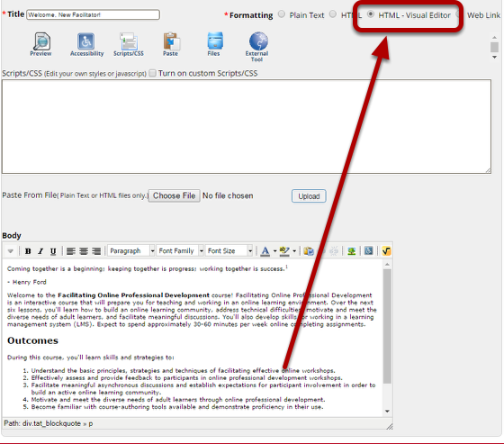Click the Upload button
The width and height of the screenshot is (504, 444).
[x=309, y=196]
